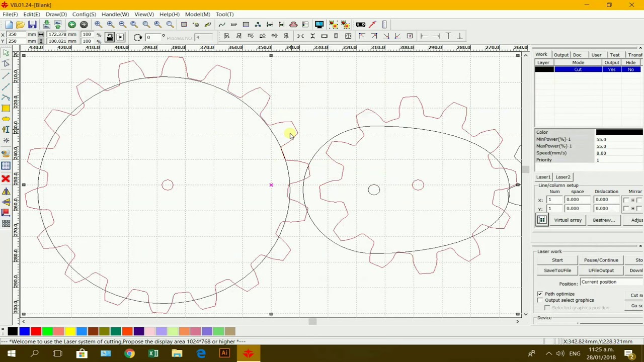The height and width of the screenshot is (362, 644).
Task: Click the New file icon
Action: [9, 25]
